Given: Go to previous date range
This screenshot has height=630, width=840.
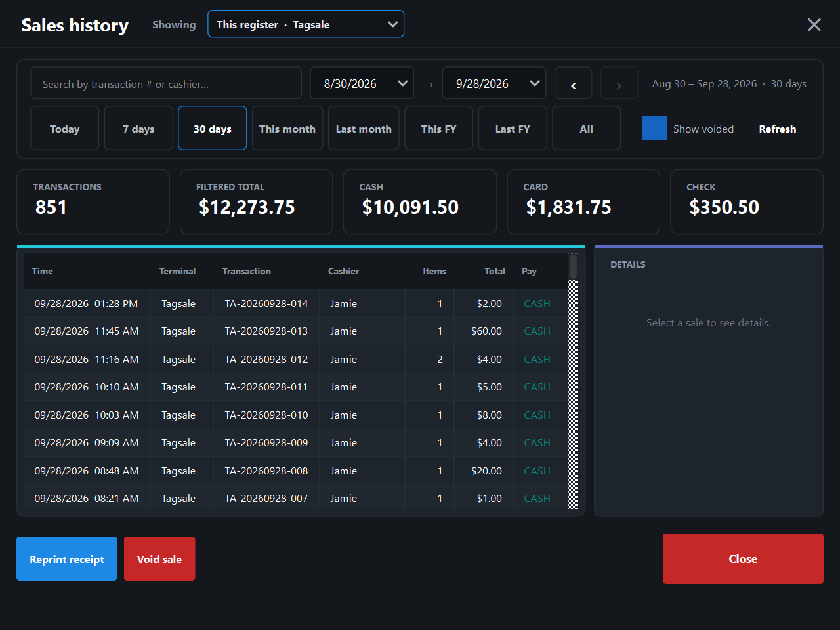Looking at the screenshot, I should 574,83.
